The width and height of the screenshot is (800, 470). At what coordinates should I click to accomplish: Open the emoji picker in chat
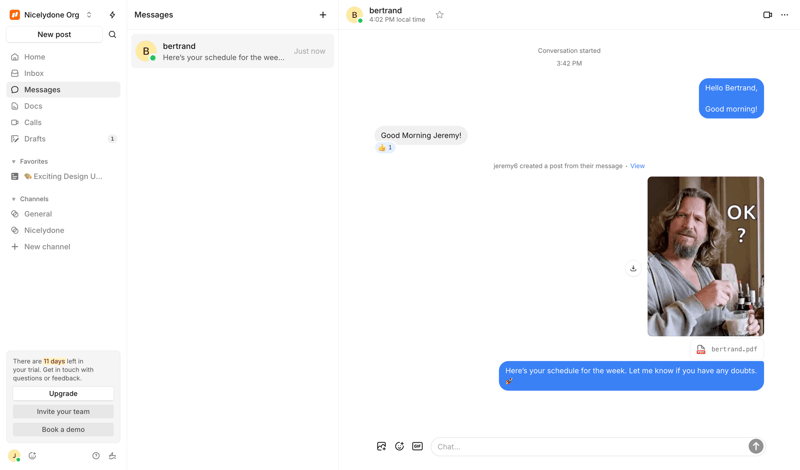point(399,447)
